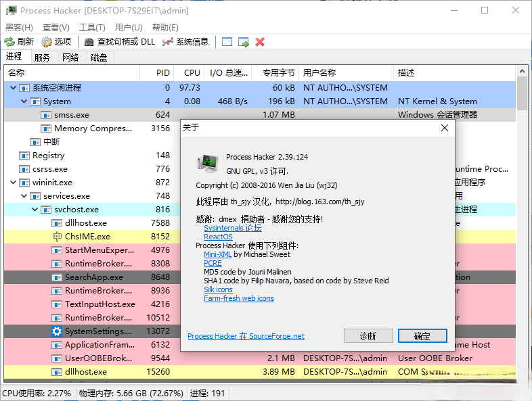Collapse the services.exe tree node
This screenshot has width=532, height=401.
(24, 196)
